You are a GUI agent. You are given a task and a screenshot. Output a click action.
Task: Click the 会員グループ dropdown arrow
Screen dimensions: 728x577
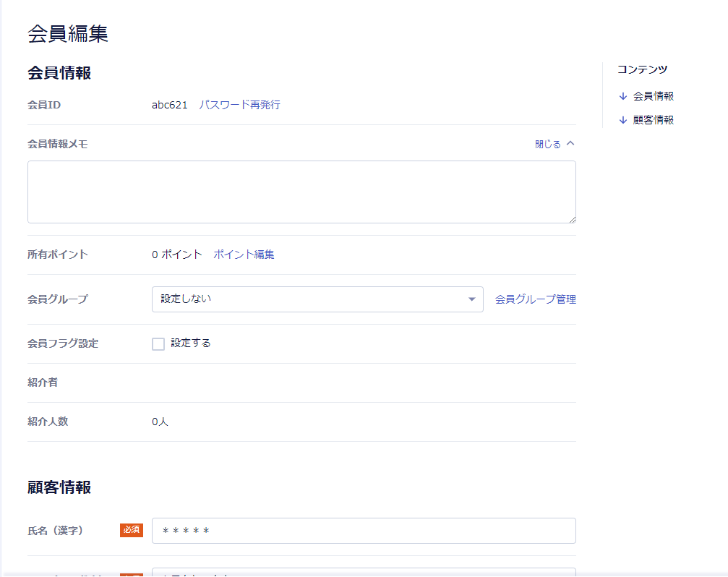pyautogui.click(x=471, y=299)
